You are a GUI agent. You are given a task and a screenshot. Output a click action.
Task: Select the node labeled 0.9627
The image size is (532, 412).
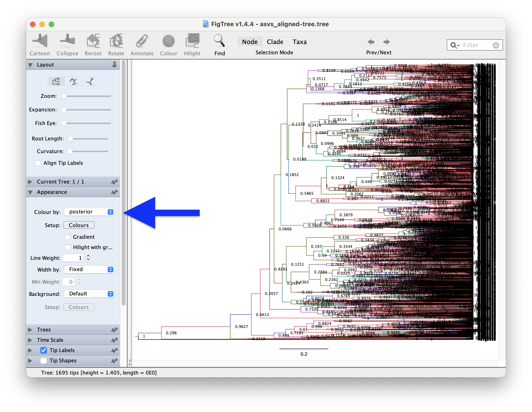(241, 327)
